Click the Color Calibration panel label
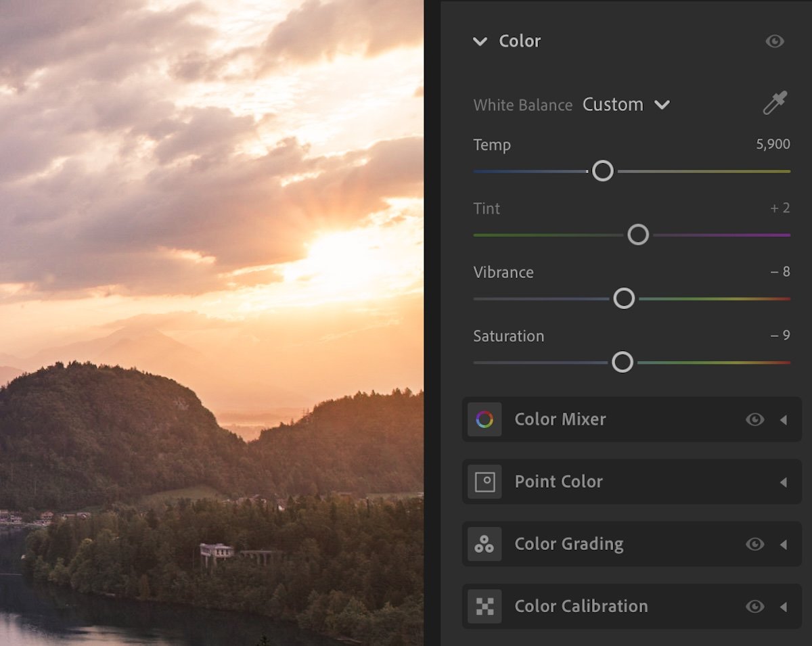812x646 pixels. 580,606
